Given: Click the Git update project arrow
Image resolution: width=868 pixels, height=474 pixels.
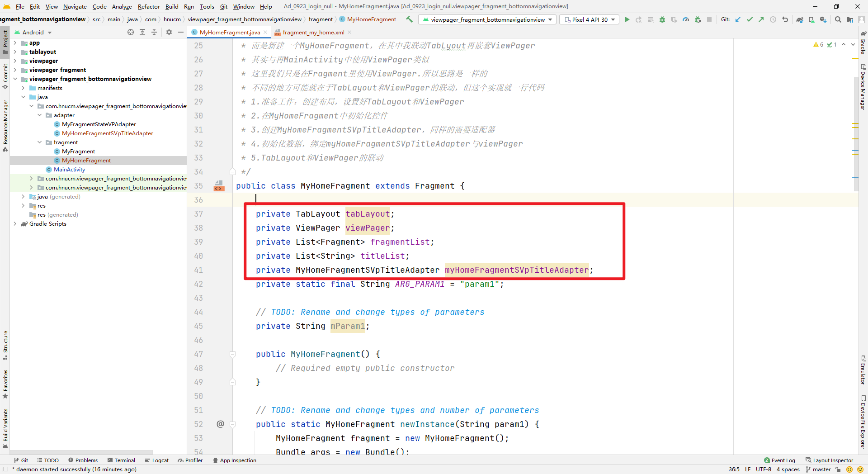Looking at the screenshot, I should [x=738, y=19].
